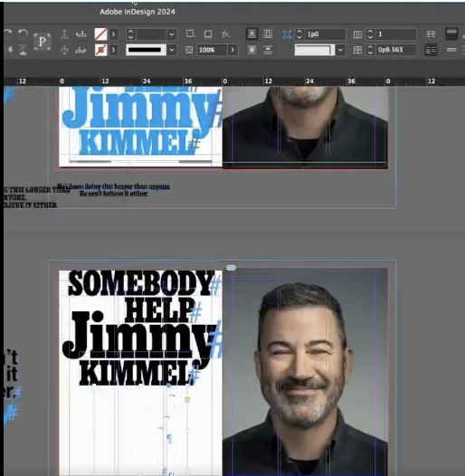Screen dimensions: 465x476
Task: Click the column gutter icon
Action: pyautogui.click(x=357, y=50)
